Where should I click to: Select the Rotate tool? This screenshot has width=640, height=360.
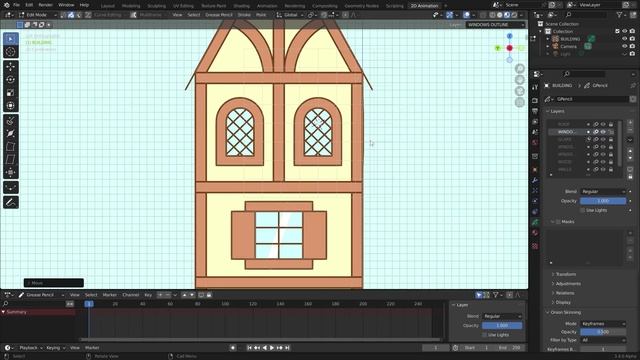(x=11, y=80)
